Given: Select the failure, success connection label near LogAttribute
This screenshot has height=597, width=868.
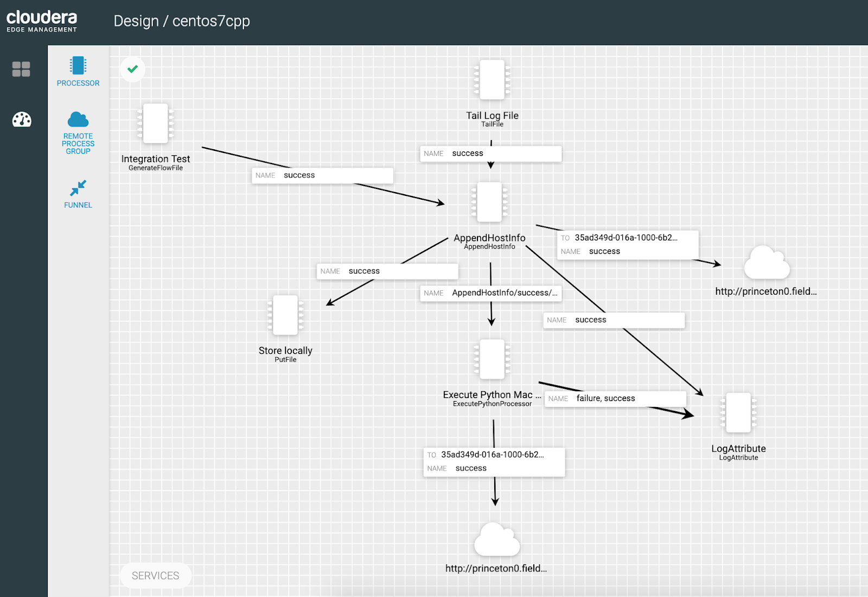Looking at the screenshot, I should [x=615, y=398].
